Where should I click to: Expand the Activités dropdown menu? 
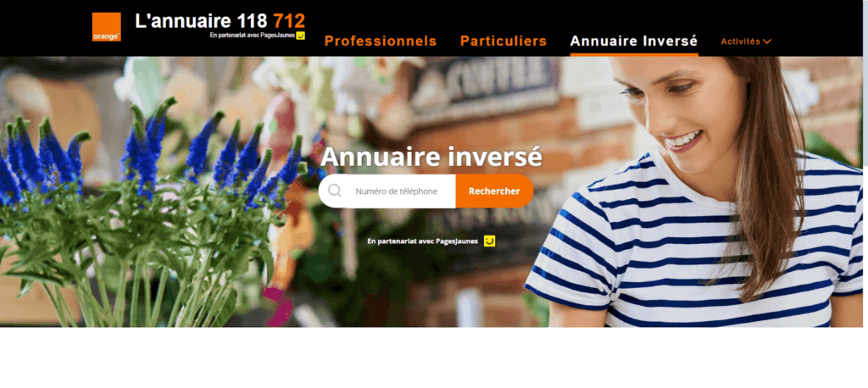point(746,42)
